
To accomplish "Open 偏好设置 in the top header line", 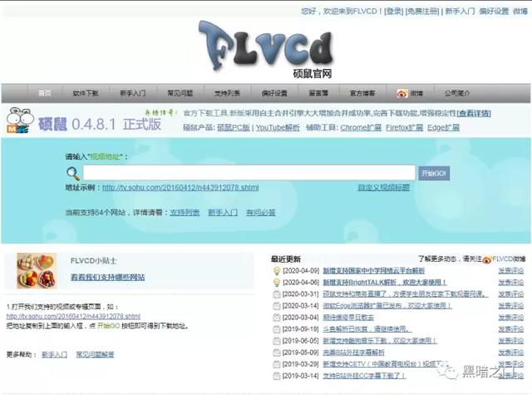I will coord(494,11).
